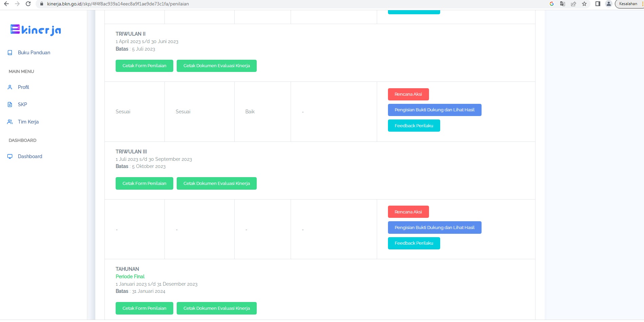Click the Buku Panduan book icon
The width and height of the screenshot is (644, 322).
10,53
